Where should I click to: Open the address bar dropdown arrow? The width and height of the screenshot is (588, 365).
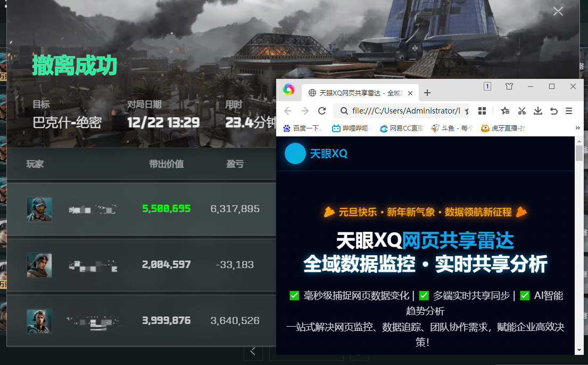point(467,110)
